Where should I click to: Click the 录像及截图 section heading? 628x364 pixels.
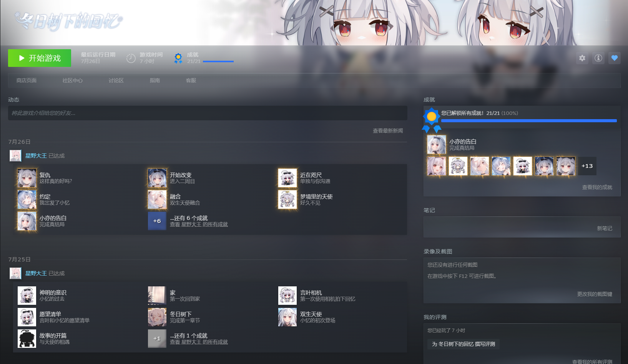pyautogui.click(x=438, y=251)
